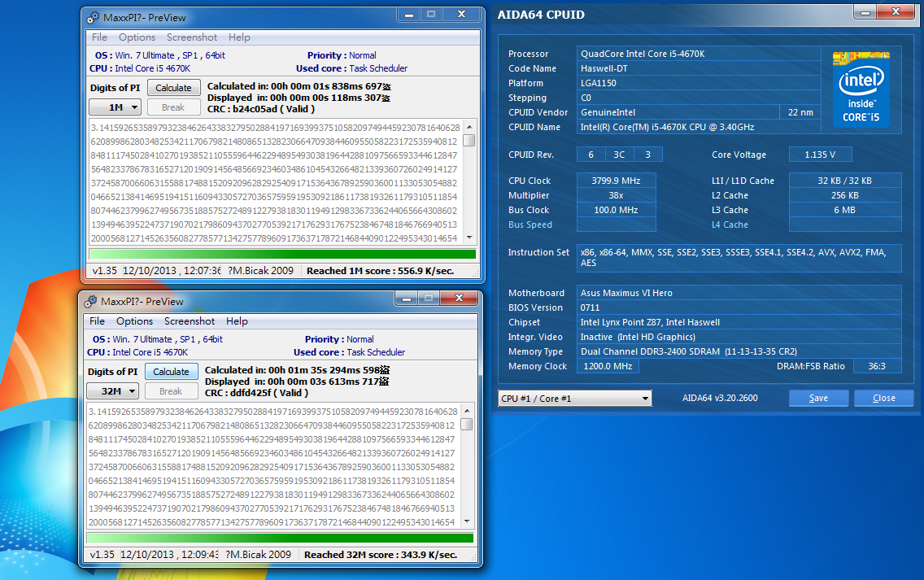The height and width of the screenshot is (580, 924).
Task: Close the AIDA64 CPUID panel with the Close button
Action: click(884, 399)
